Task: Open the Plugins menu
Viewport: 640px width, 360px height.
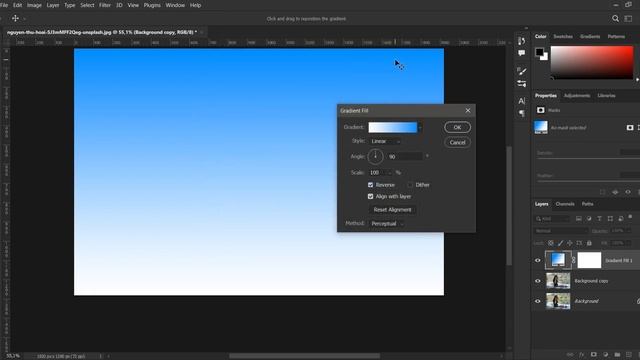Action: 152,5
